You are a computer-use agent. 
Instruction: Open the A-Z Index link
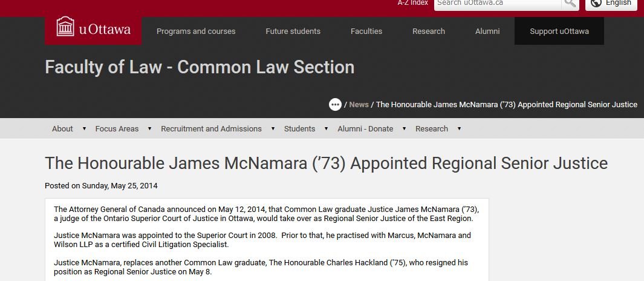click(412, 3)
